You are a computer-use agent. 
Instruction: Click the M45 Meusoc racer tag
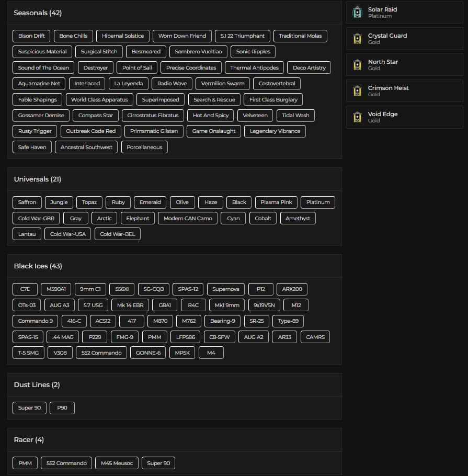coord(117,463)
